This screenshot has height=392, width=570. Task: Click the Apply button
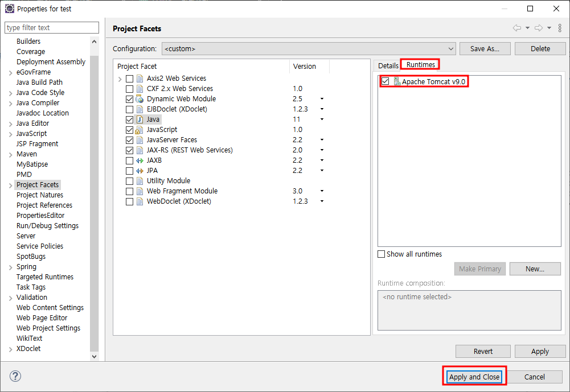[x=540, y=351]
